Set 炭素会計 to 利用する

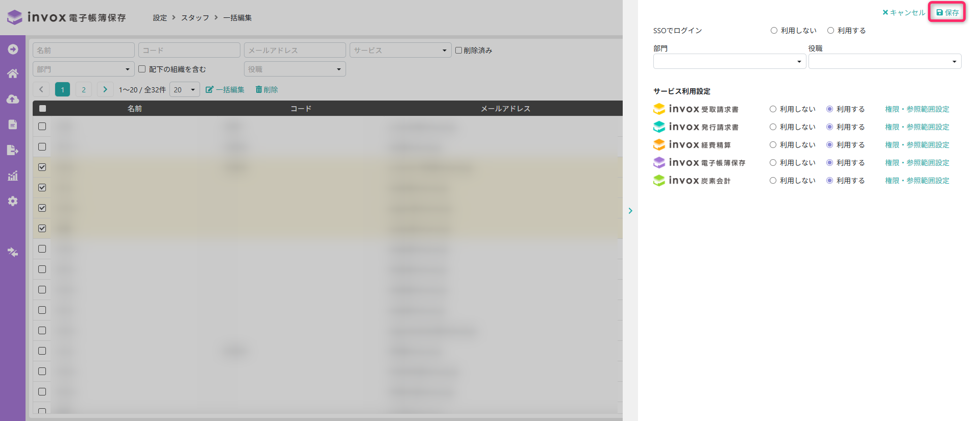[x=829, y=181]
